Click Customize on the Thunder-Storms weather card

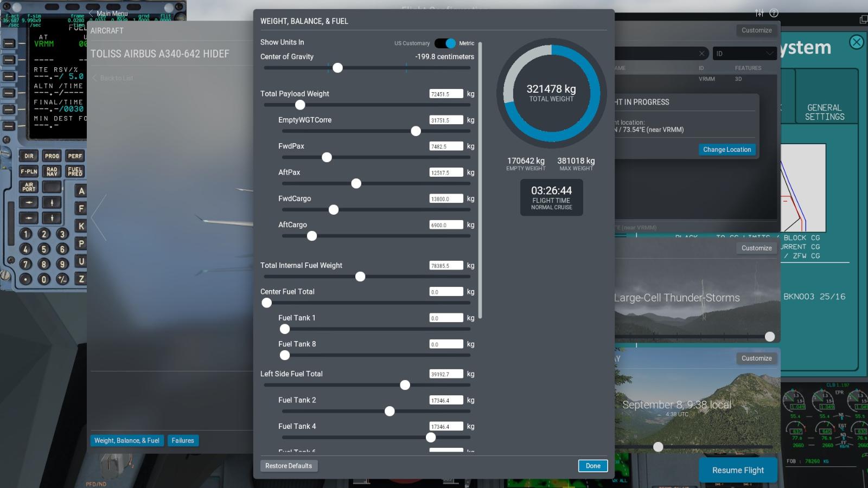point(757,248)
